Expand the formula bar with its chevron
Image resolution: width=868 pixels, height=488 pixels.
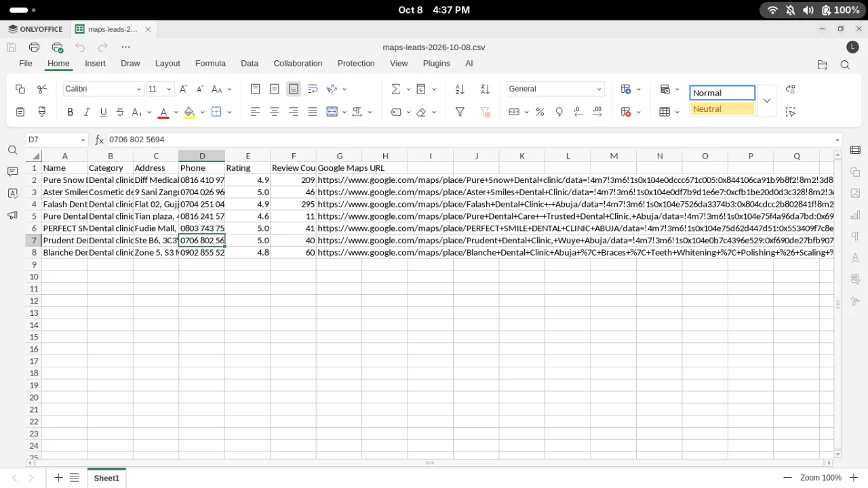(x=837, y=140)
